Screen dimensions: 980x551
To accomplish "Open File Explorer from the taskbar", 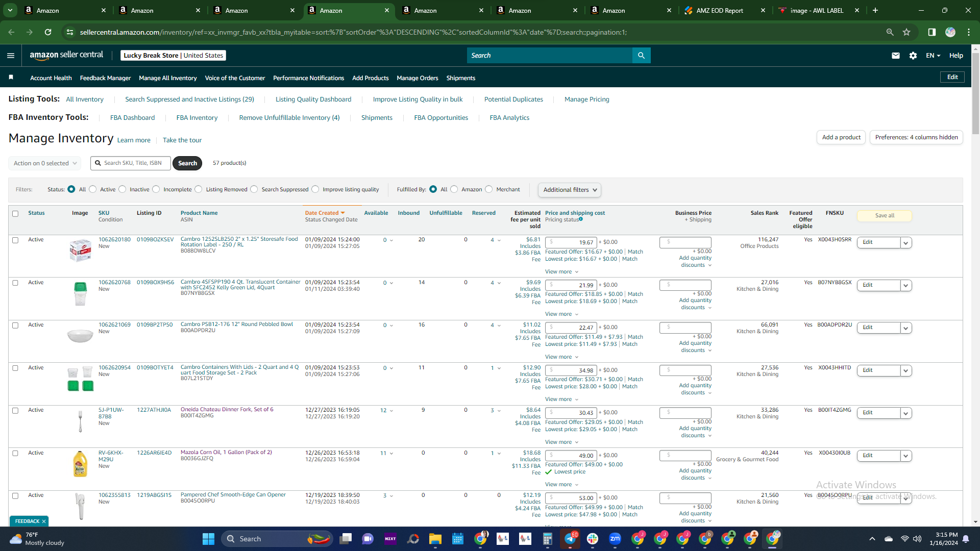I will tap(435, 539).
